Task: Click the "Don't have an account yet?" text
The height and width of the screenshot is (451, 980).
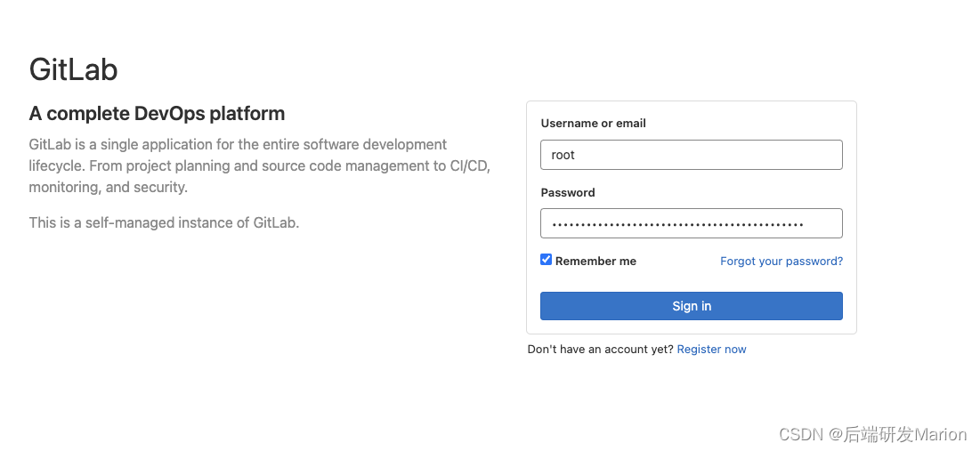Action: point(601,350)
